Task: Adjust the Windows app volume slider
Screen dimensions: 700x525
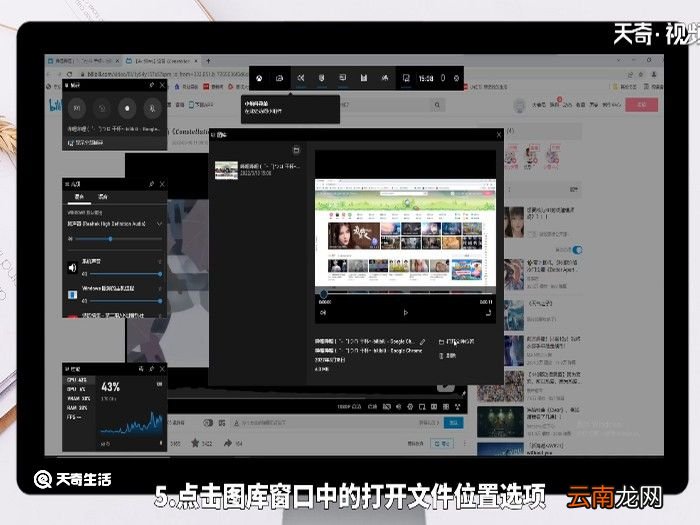Action: coord(125,301)
